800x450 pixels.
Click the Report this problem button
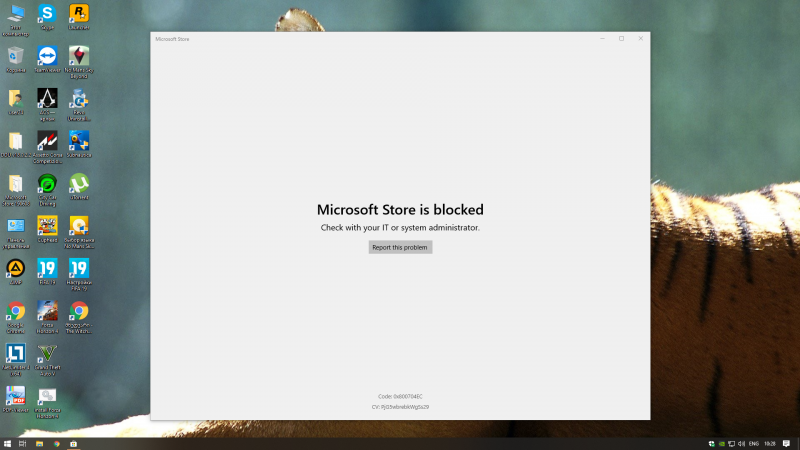[400, 247]
